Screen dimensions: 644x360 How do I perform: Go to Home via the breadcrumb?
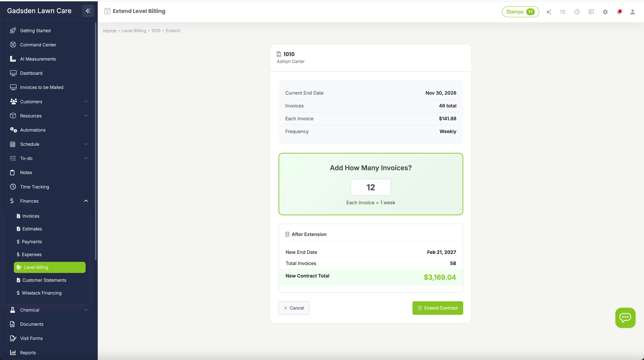point(110,31)
